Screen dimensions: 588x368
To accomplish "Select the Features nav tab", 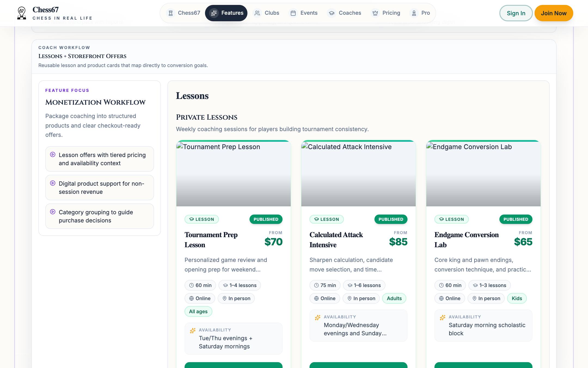I will (x=226, y=13).
